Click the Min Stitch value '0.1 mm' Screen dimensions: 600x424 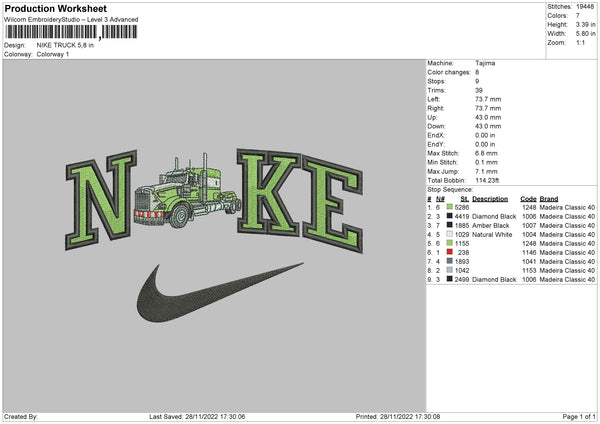coord(486,162)
